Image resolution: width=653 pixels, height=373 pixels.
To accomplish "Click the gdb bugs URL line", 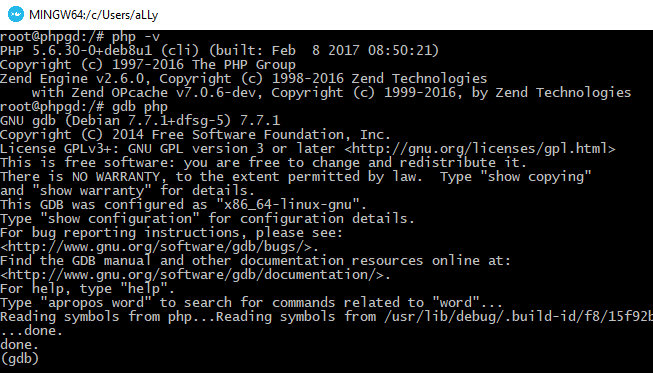I will click(160, 246).
